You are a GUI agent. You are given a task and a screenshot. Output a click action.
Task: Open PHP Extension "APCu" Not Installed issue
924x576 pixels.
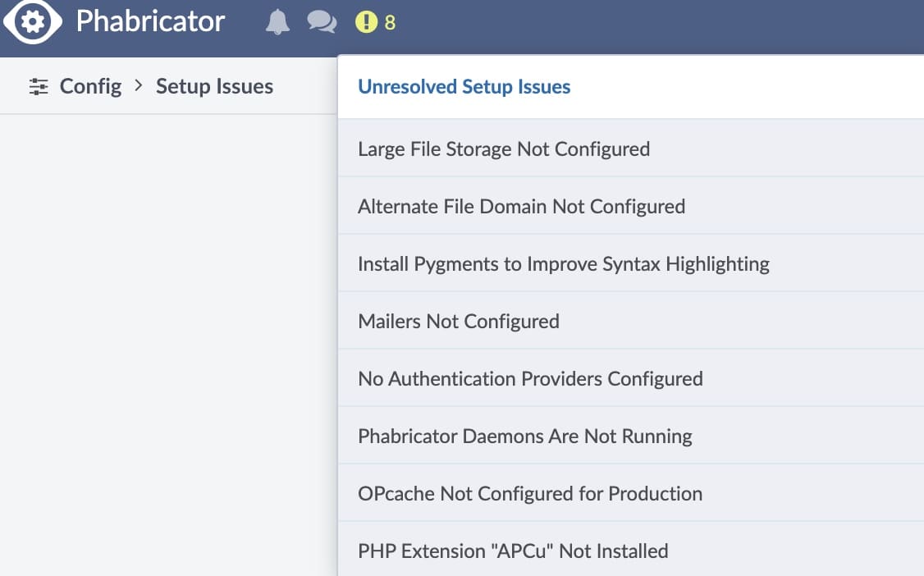pyautogui.click(x=513, y=551)
